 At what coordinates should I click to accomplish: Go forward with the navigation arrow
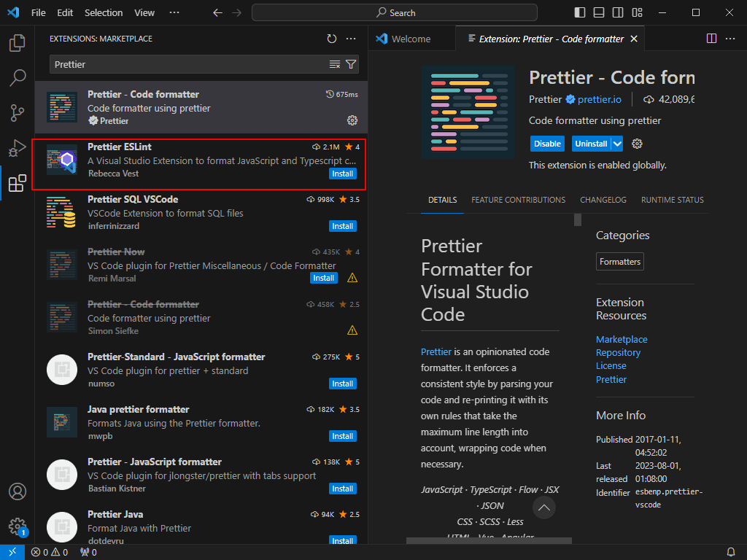pos(237,13)
